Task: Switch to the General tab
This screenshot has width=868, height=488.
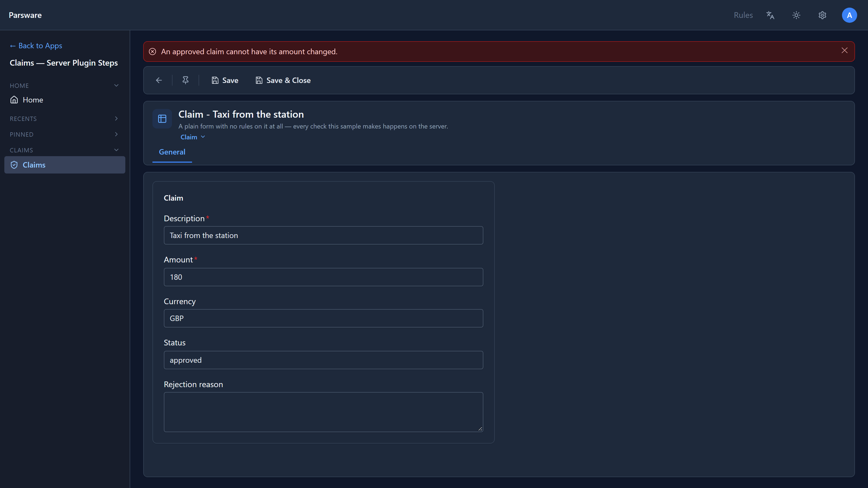Action: 172,152
